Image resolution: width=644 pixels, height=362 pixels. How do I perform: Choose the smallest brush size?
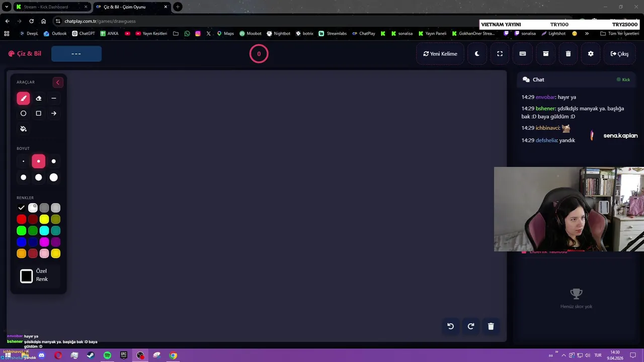click(x=23, y=161)
